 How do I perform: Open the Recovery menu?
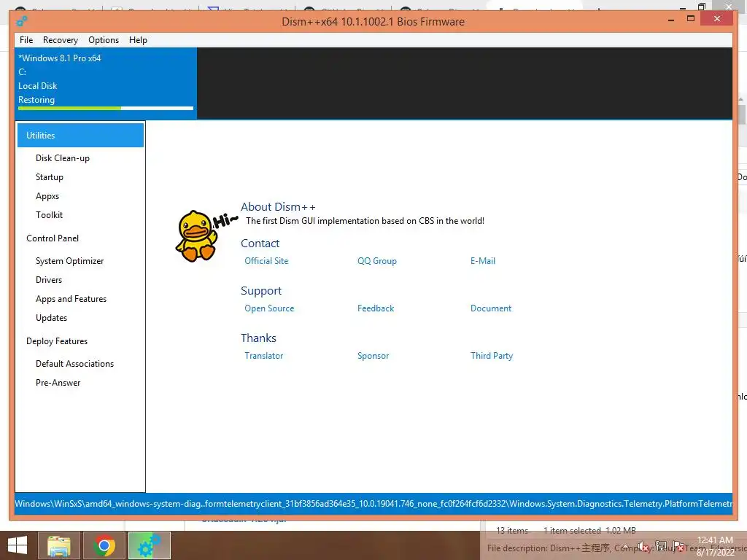click(x=60, y=40)
